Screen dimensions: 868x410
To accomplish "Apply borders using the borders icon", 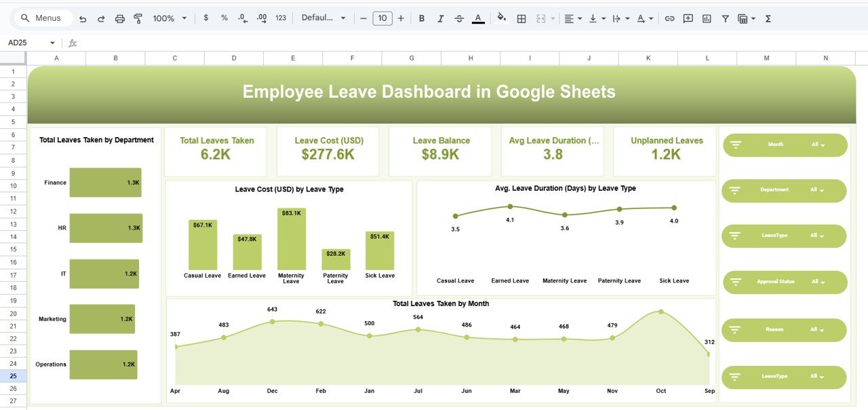I will 521,18.
